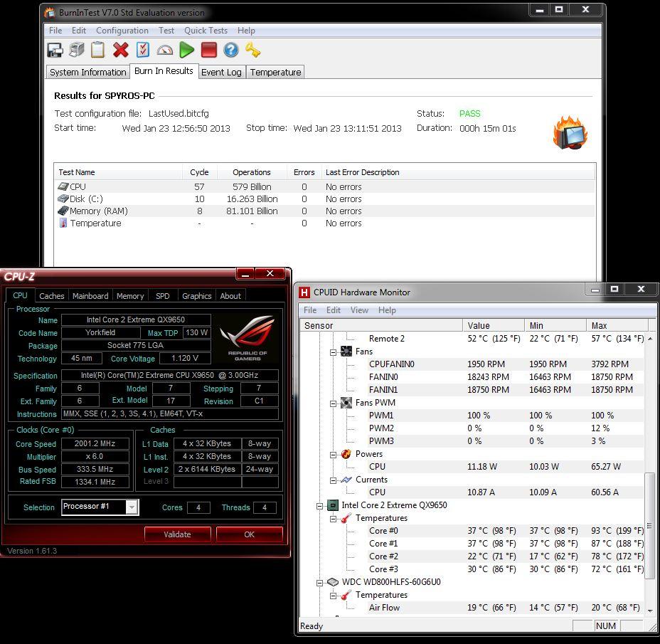This screenshot has width=660, height=644.
Task: Click the WDC hard drive icon
Action: tap(333, 581)
